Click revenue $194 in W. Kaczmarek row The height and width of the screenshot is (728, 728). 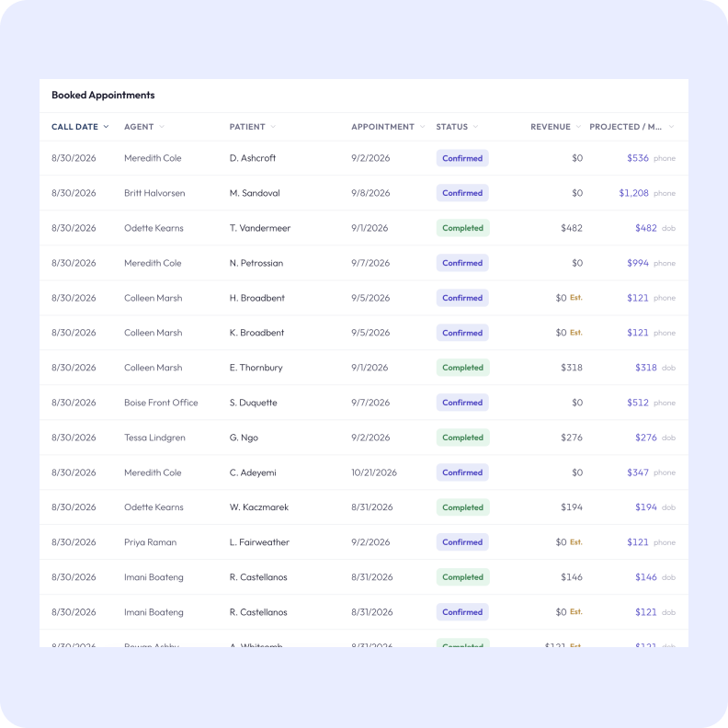[572, 507]
